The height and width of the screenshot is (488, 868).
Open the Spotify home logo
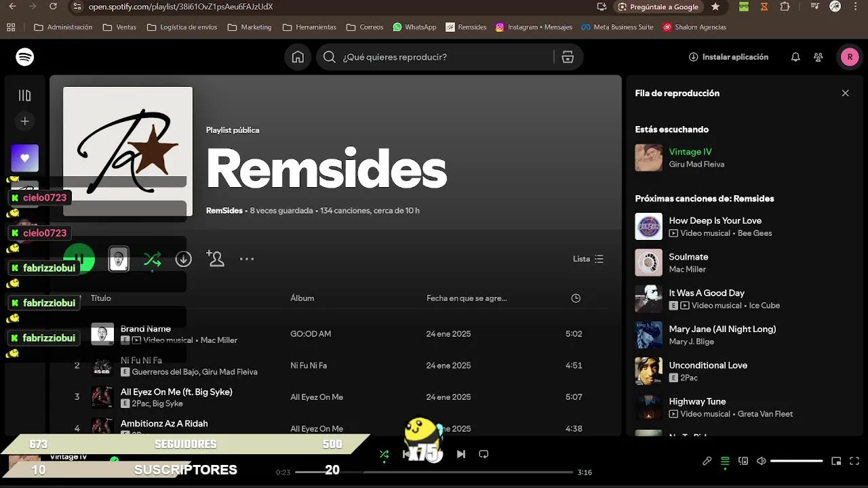[x=25, y=57]
